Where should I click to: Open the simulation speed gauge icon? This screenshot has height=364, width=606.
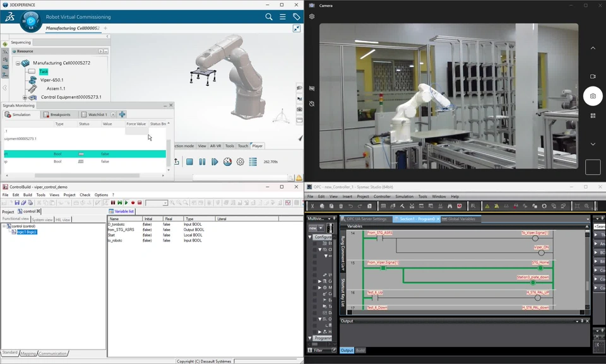click(x=227, y=161)
